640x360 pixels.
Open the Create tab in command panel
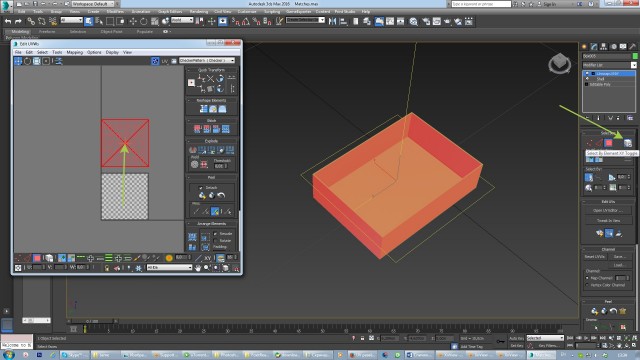[x=584, y=47]
